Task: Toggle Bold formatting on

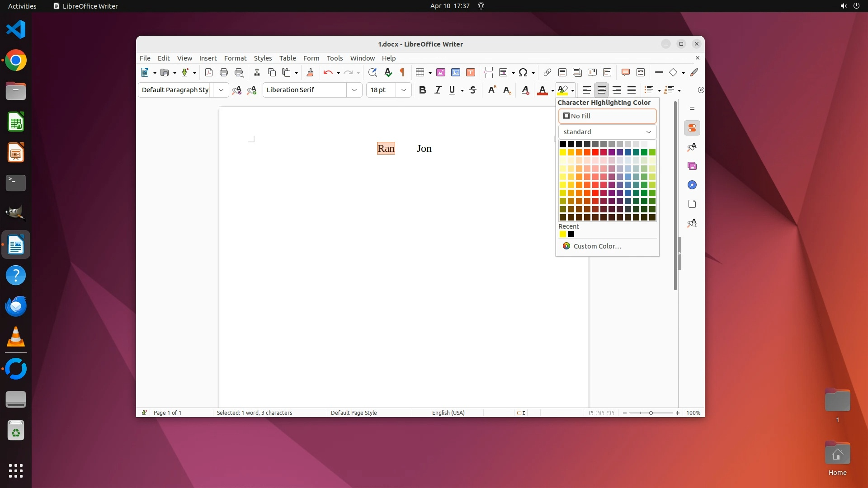Action: (x=423, y=90)
